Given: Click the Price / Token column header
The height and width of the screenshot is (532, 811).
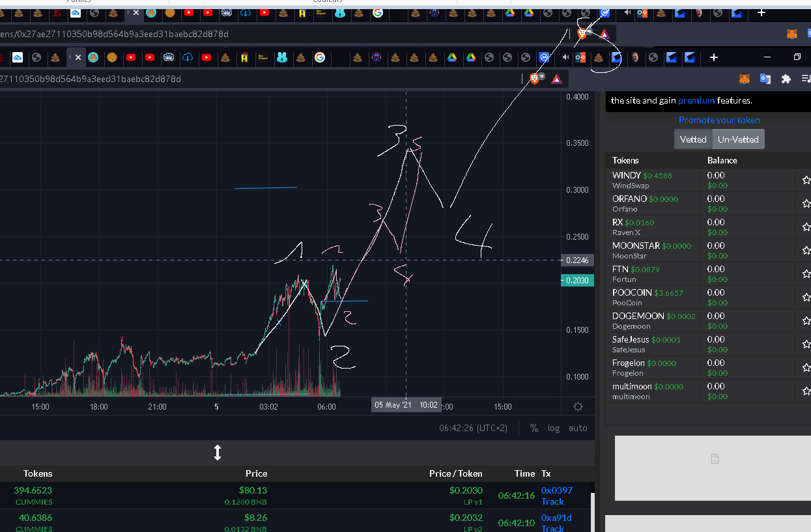Looking at the screenshot, I should 456,473.
